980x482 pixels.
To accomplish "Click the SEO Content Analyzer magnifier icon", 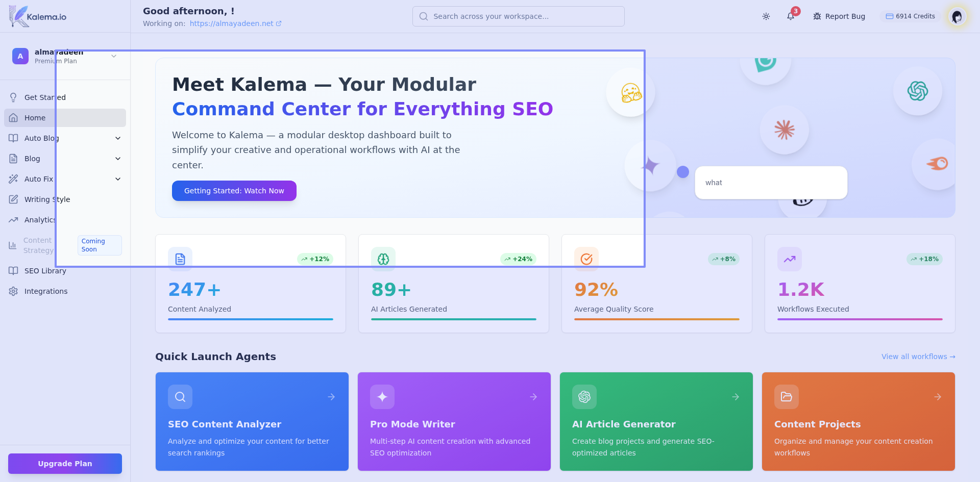I will click(x=180, y=397).
